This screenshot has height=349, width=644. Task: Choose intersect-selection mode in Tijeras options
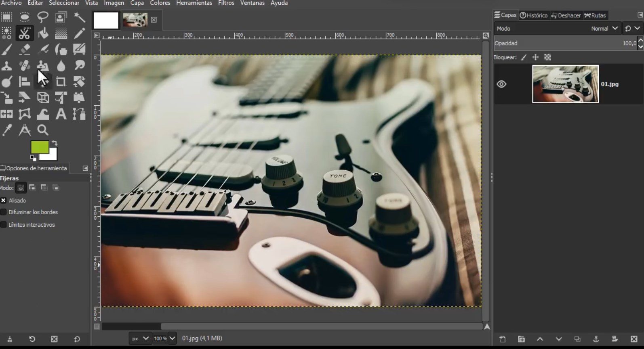pos(56,188)
